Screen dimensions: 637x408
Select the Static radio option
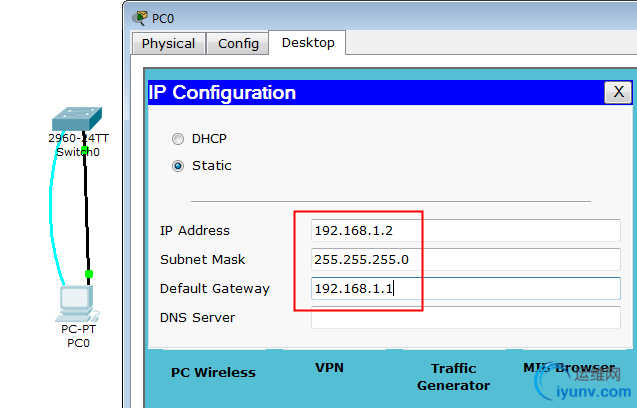tap(178, 166)
